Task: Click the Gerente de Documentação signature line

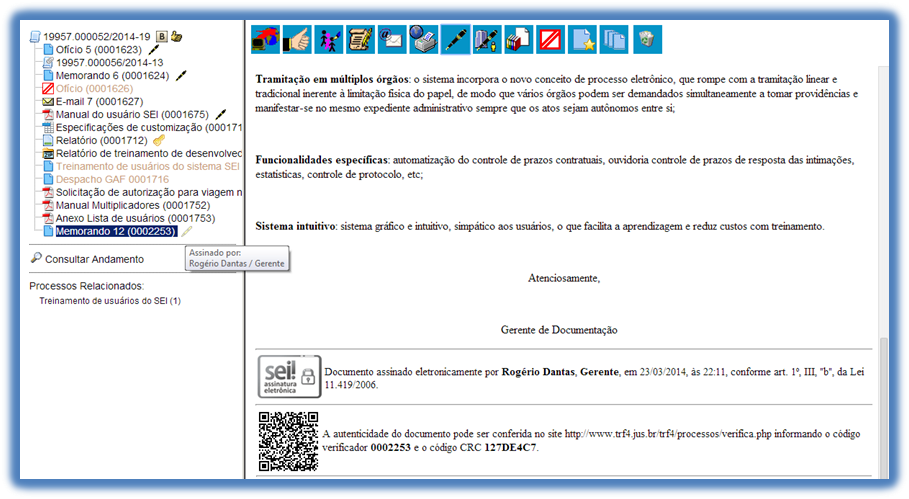Action: tap(559, 330)
